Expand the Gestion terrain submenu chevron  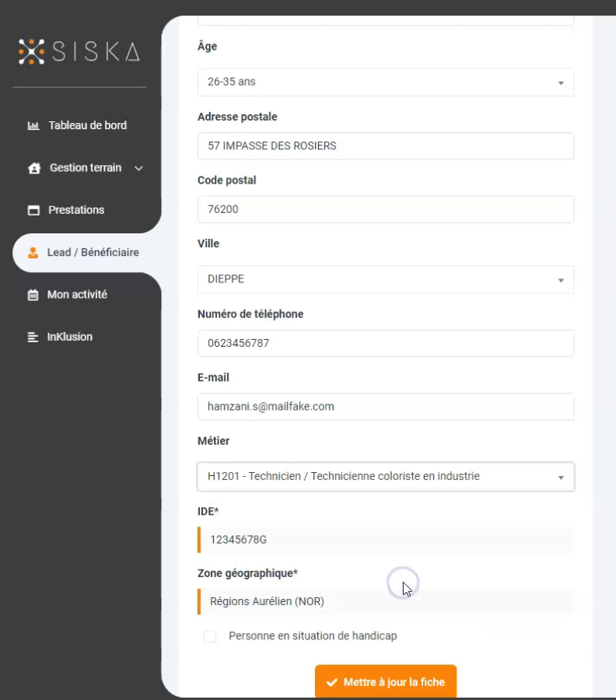tap(138, 168)
